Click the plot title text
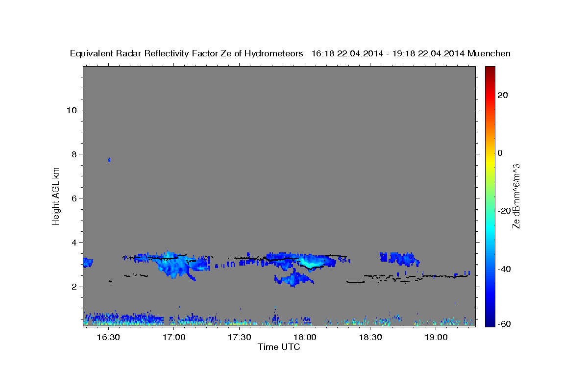 [x=290, y=54]
